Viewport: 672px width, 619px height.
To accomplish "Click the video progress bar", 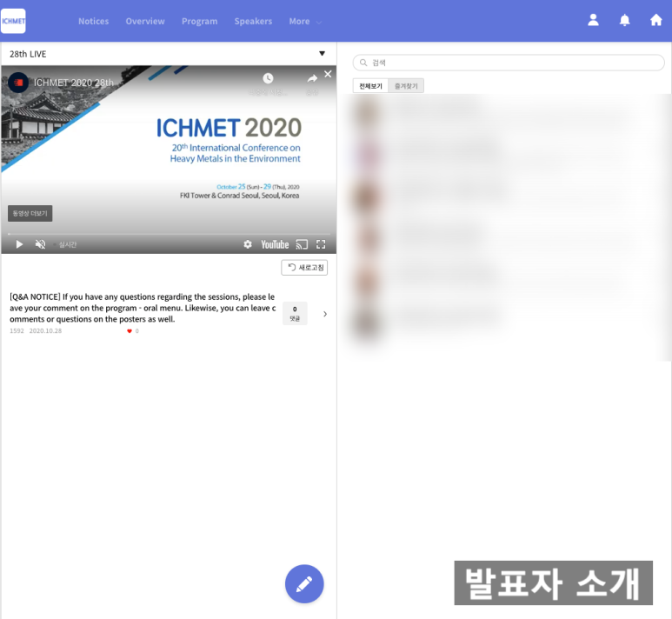I will click(x=169, y=234).
